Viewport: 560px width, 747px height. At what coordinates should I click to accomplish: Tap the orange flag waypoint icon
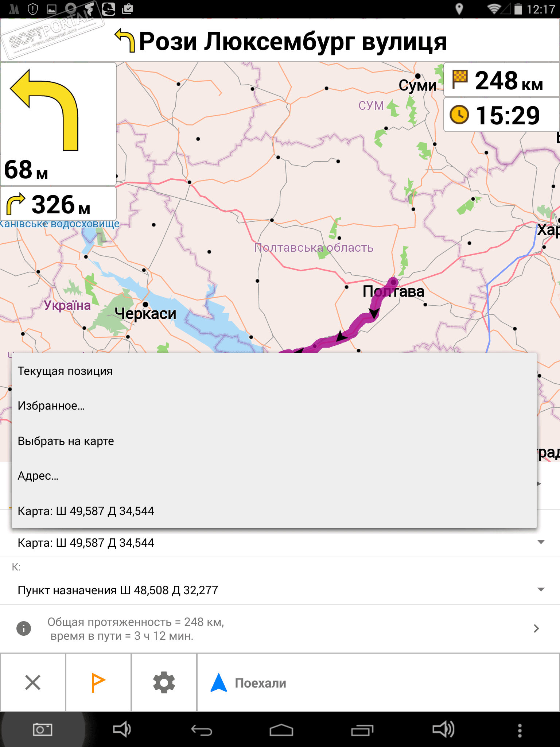pyautogui.click(x=98, y=682)
